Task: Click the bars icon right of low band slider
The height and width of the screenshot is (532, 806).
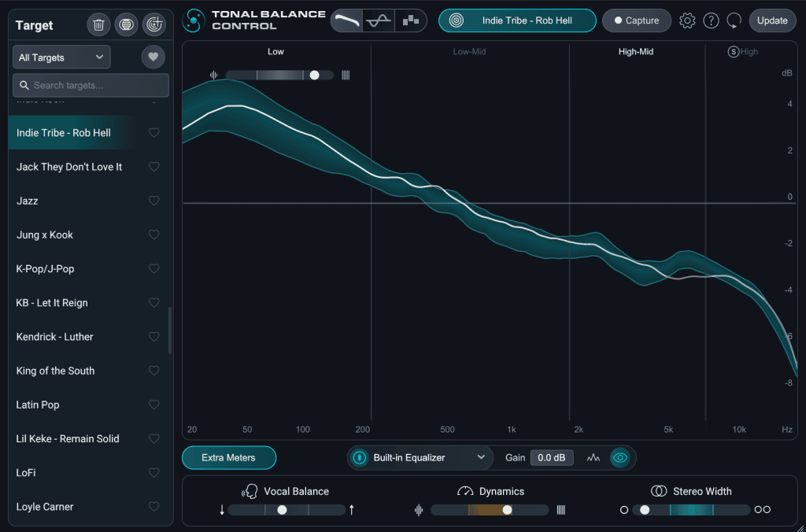Action: 346,75
